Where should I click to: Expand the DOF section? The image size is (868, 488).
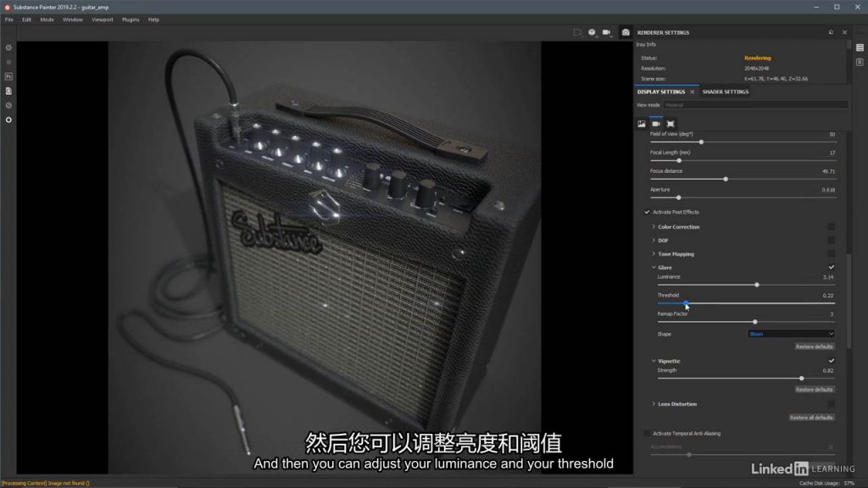click(x=654, y=240)
